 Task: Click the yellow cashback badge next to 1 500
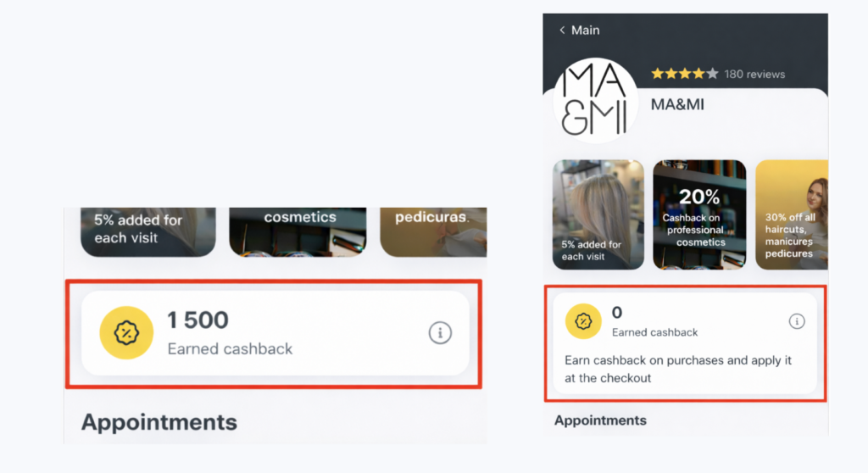click(x=126, y=333)
